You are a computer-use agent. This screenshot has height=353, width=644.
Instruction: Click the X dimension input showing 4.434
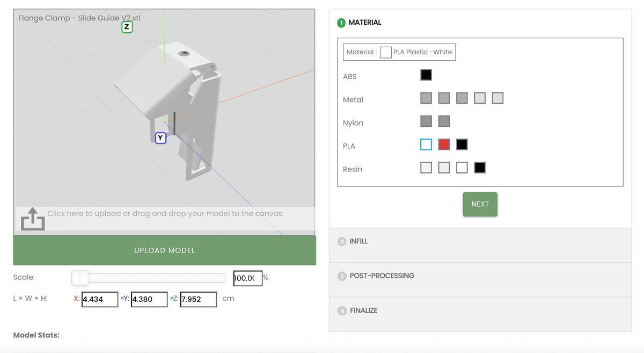(100, 299)
